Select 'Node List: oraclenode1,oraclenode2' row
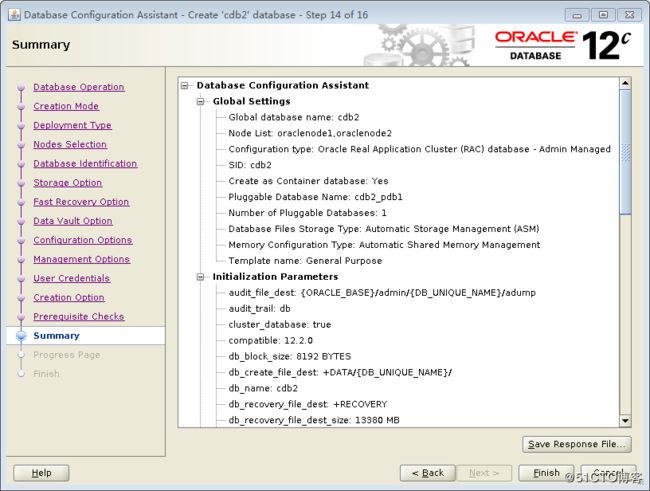Viewport: 650px width, 491px height. tap(310, 133)
